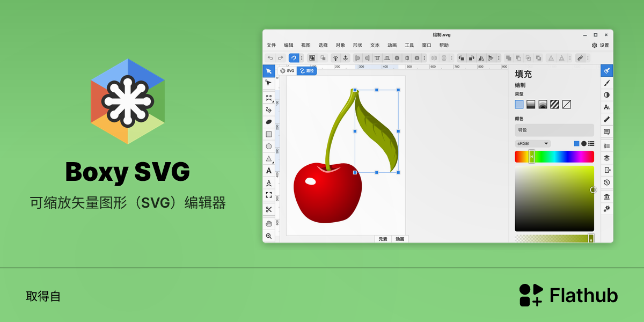Click the Flathub logo
The image size is (644, 322).
point(568,295)
